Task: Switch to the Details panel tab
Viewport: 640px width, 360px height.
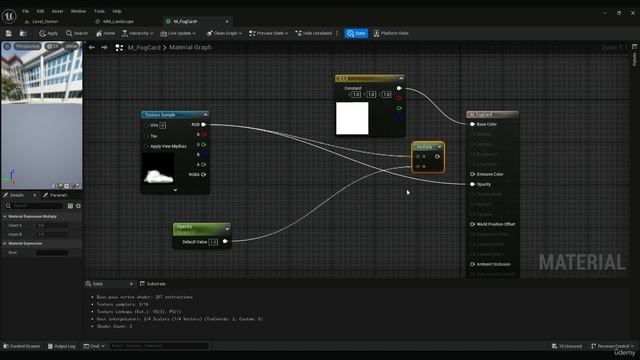Action: 16,196
